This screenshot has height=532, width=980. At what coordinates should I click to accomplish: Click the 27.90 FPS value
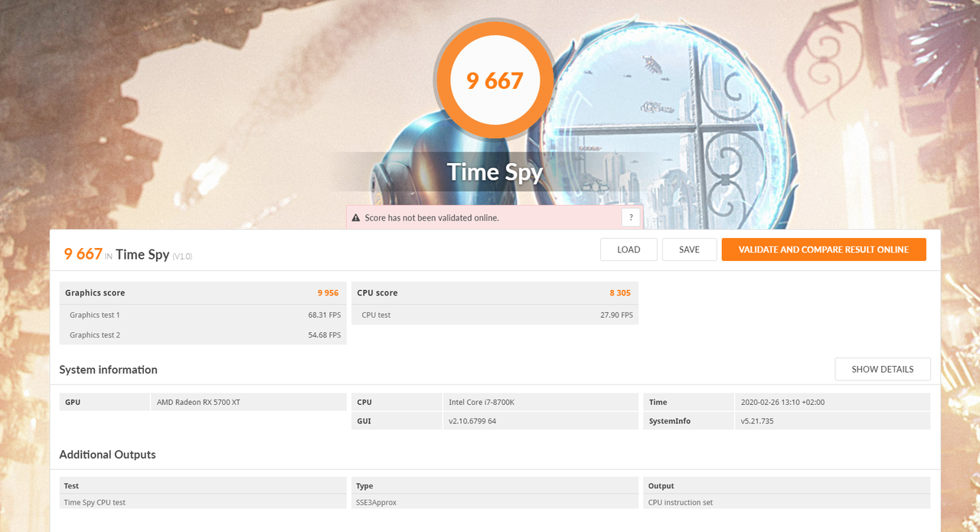(x=616, y=315)
